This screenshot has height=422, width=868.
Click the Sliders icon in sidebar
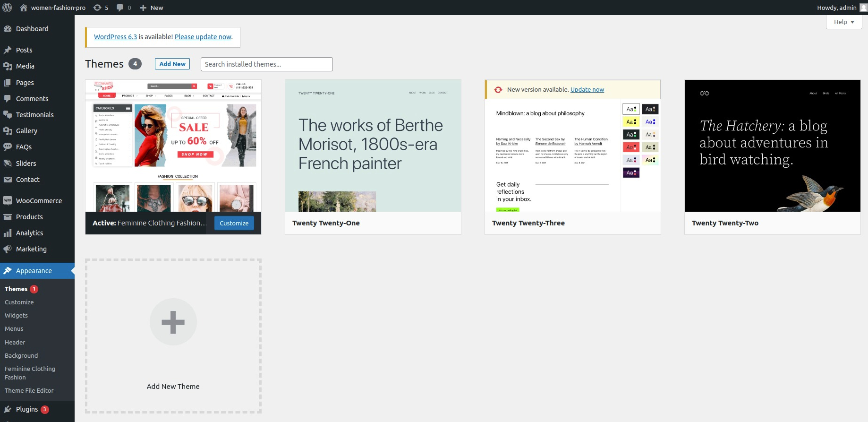click(x=8, y=164)
